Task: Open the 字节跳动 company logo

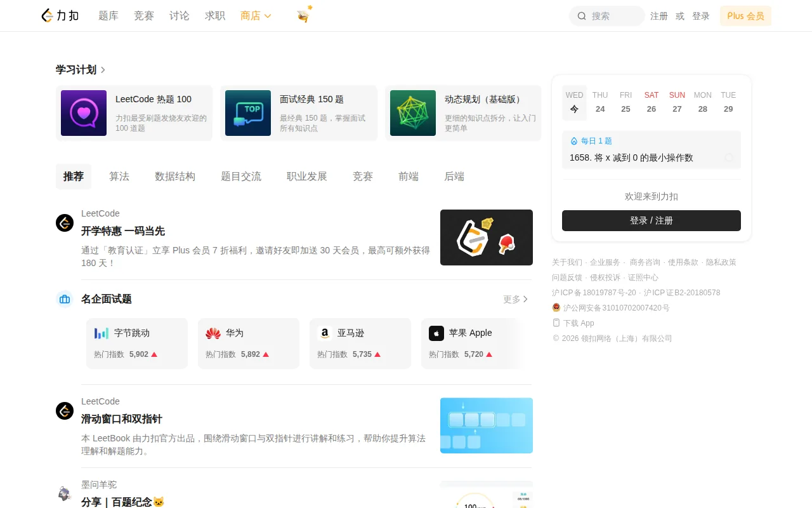Action: coord(101,333)
